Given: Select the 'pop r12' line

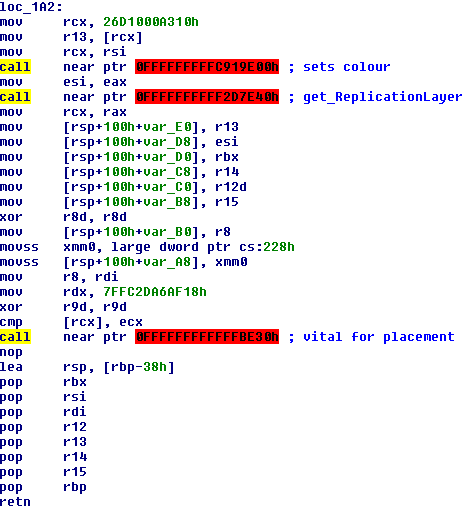Looking at the screenshot, I should point(43,427).
